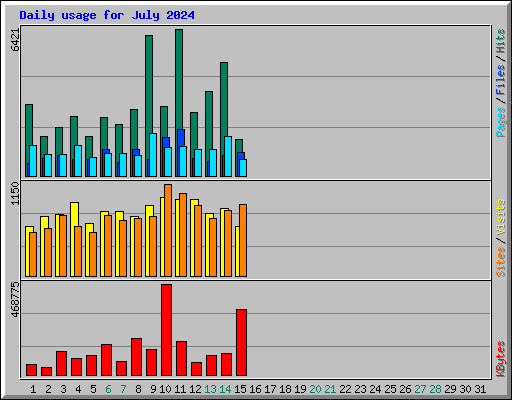The height and width of the screenshot is (400, 512).
Task: Click the red KBytes bar for day 15
Action: tap(242, 343)
